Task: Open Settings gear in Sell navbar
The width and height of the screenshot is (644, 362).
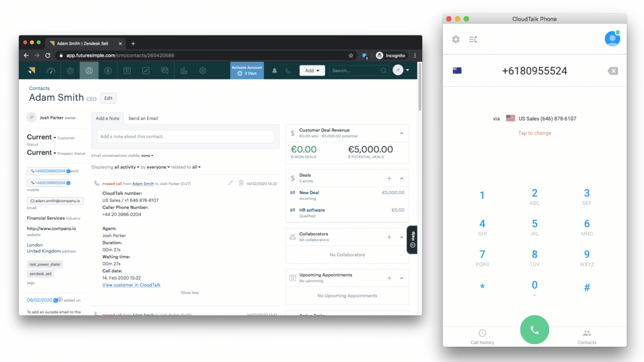Action: pyautogui.click(x=203, y=71)
